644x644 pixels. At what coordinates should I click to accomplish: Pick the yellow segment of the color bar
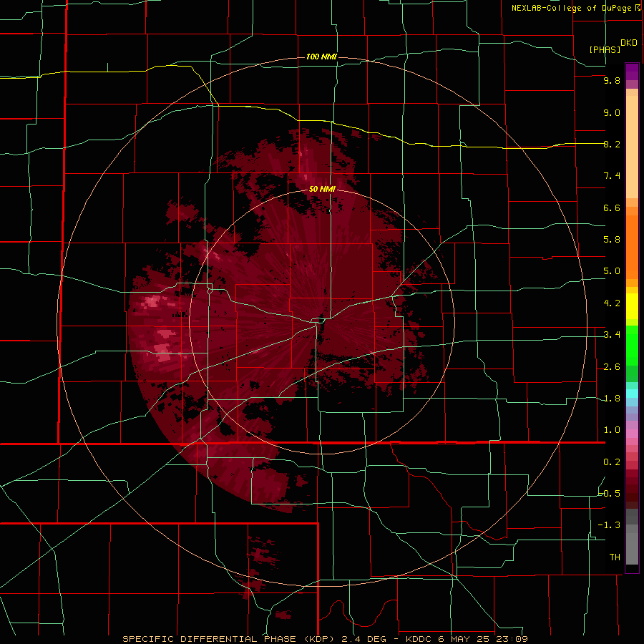632,306
